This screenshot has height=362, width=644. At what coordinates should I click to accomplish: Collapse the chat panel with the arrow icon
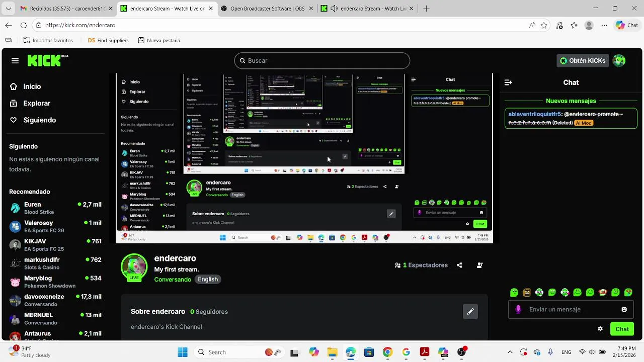click(x=508, y=82)
